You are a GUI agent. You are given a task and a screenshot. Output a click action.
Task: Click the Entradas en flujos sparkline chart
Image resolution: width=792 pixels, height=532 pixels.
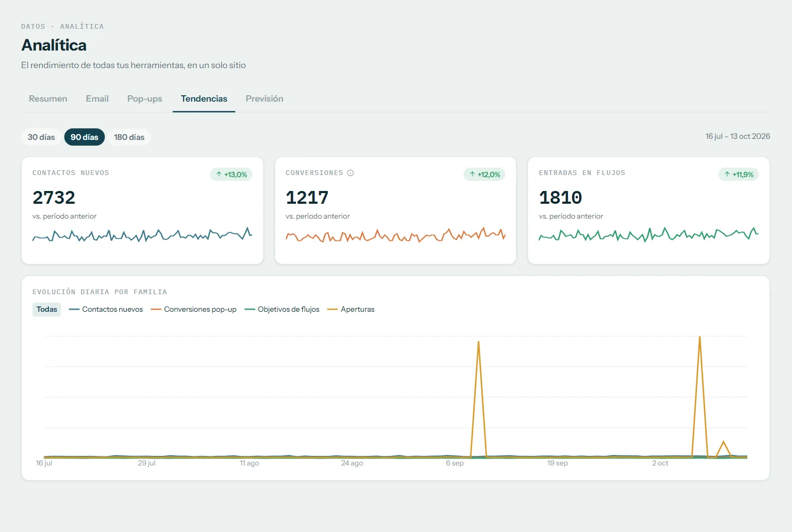(x=649, y=235)
